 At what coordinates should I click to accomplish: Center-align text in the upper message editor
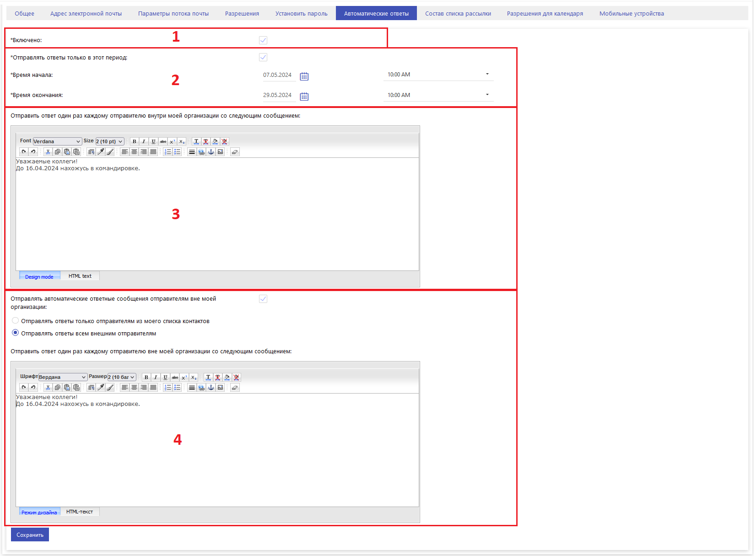[134, 152]
